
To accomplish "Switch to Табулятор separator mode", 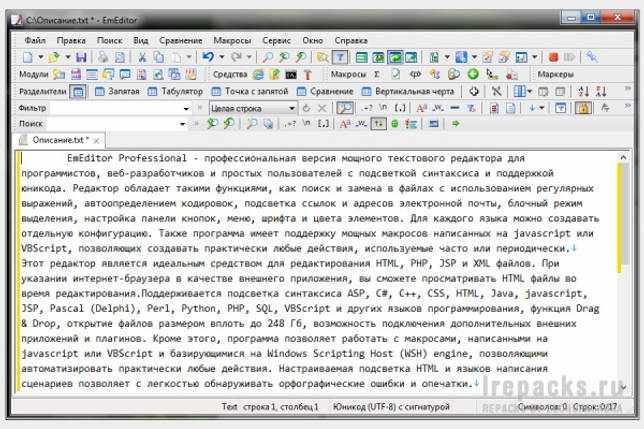I will (175, 92).
